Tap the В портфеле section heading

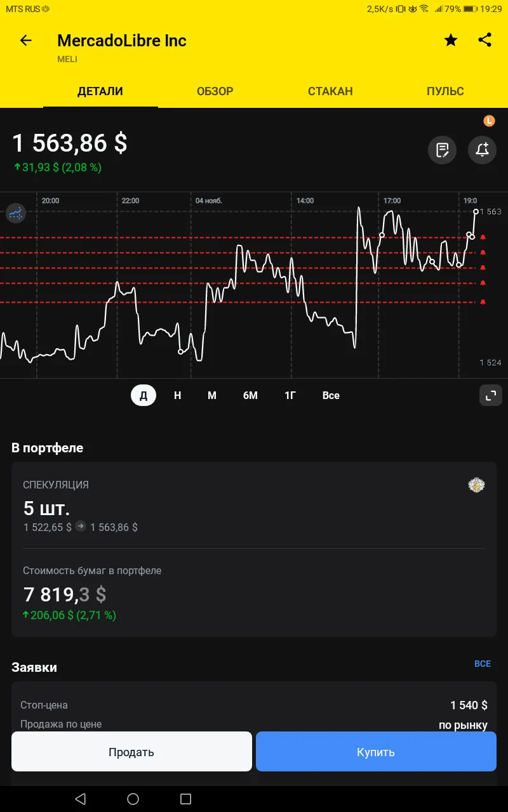coord(48,448)
